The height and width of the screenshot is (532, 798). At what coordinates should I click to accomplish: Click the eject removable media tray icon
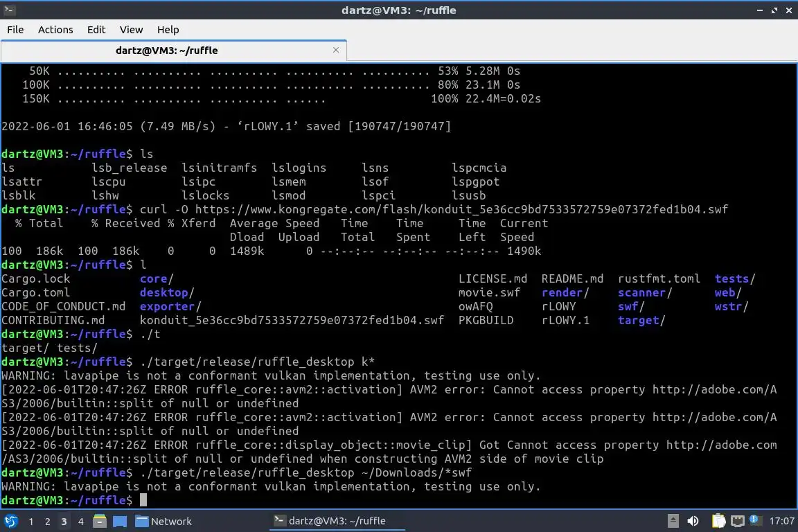tap(673, 521)
